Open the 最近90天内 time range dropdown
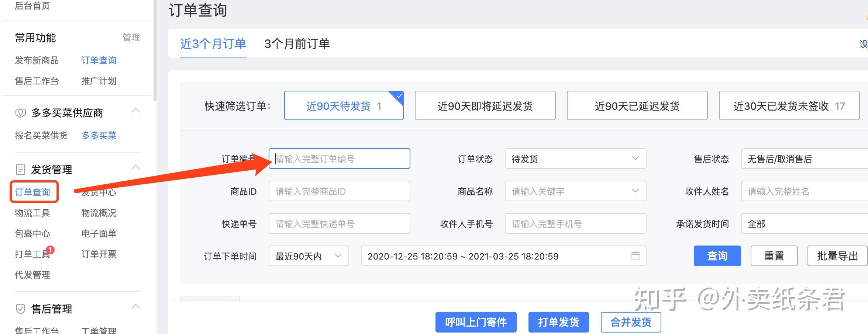868x334 pixels. tap(309, 256)
